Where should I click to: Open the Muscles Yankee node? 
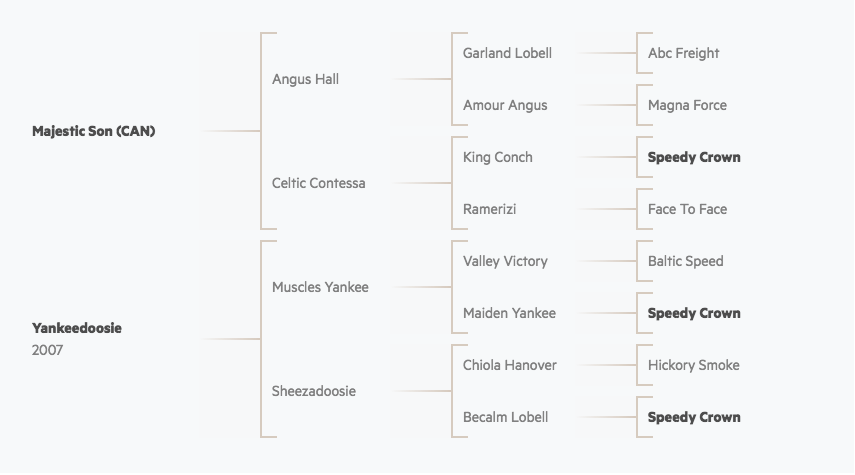tap(320, 287)
